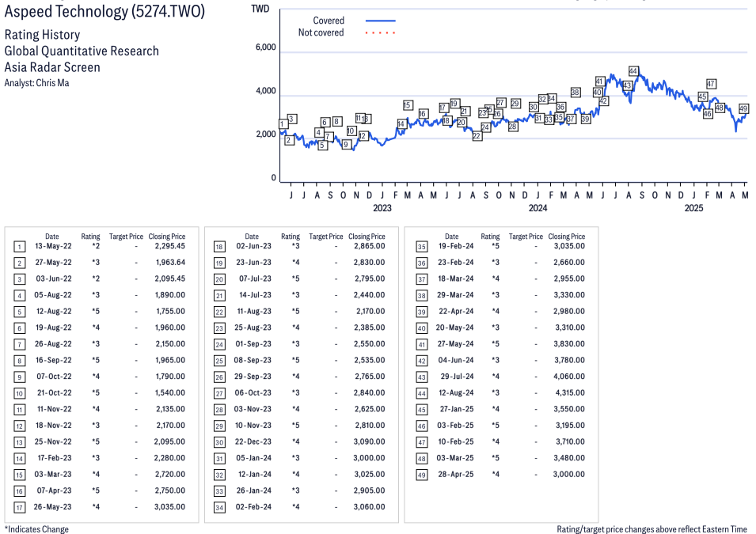Select chart marker 49 at the chart's right end
Screen dimensions: 756x534
[743, 109]
